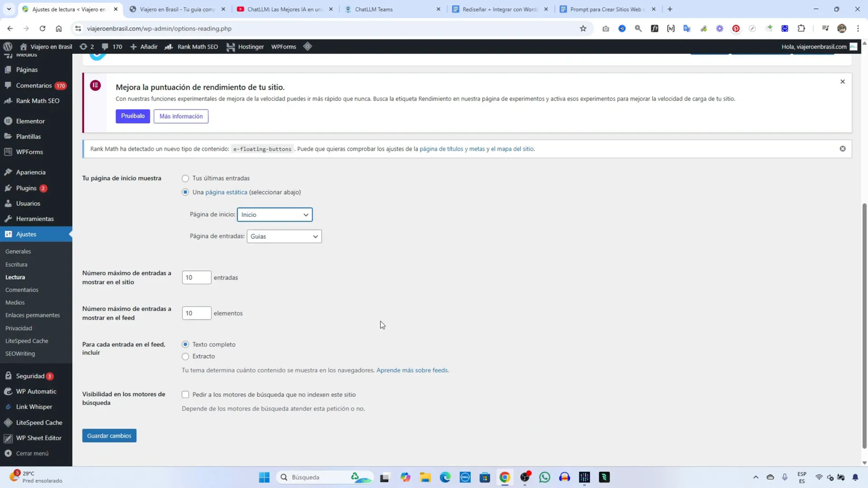Click the entradas number input showing 10

click(x=197, y=277)
